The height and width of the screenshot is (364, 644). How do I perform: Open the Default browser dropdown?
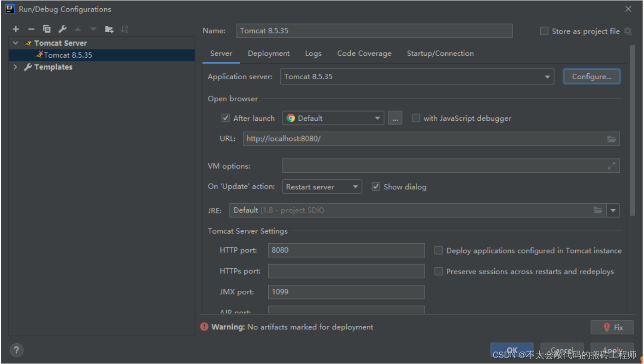333,118
